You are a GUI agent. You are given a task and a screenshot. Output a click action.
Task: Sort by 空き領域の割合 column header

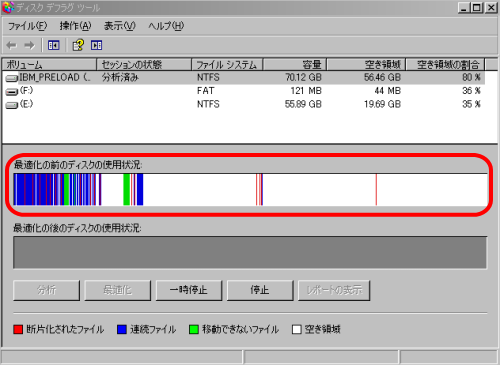(x=445, y=64)
